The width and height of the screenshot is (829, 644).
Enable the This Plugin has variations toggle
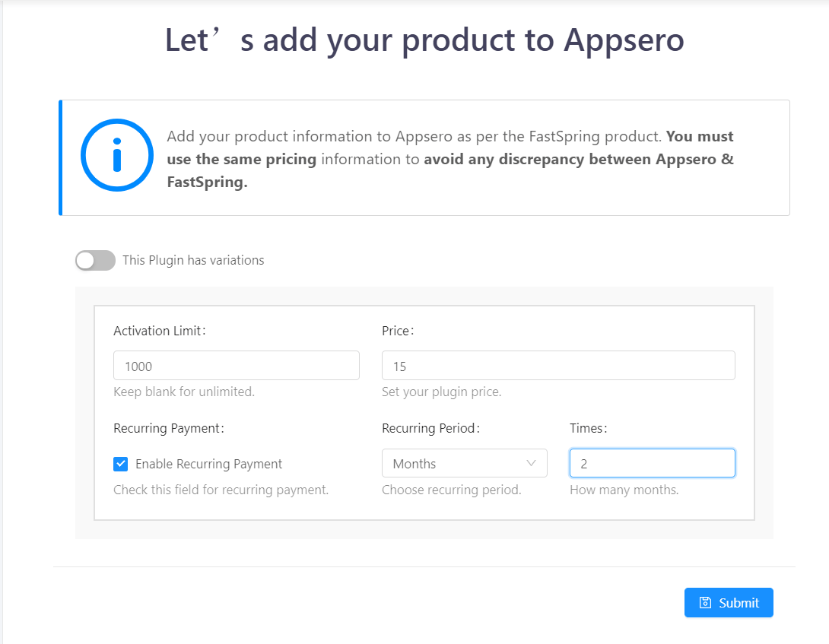coord(95,260)
